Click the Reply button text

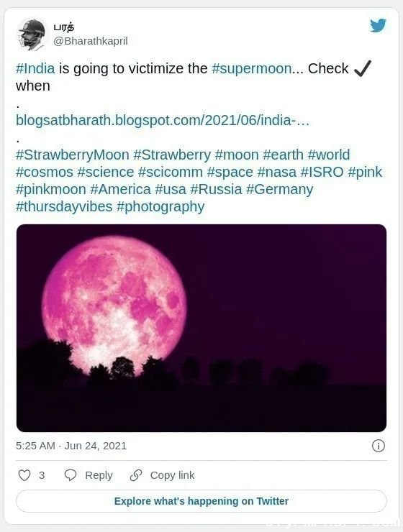click(99, 475)
